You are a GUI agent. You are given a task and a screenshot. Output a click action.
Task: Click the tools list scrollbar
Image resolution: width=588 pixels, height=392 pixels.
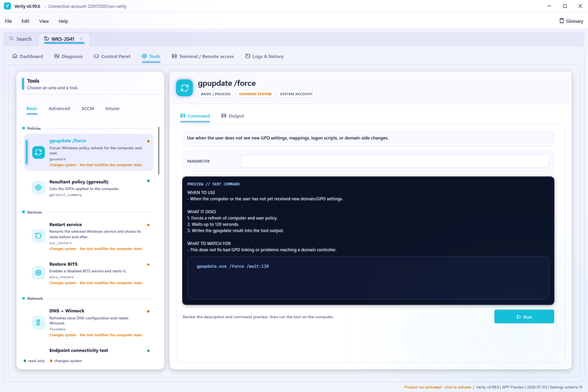tap(159, 151)
